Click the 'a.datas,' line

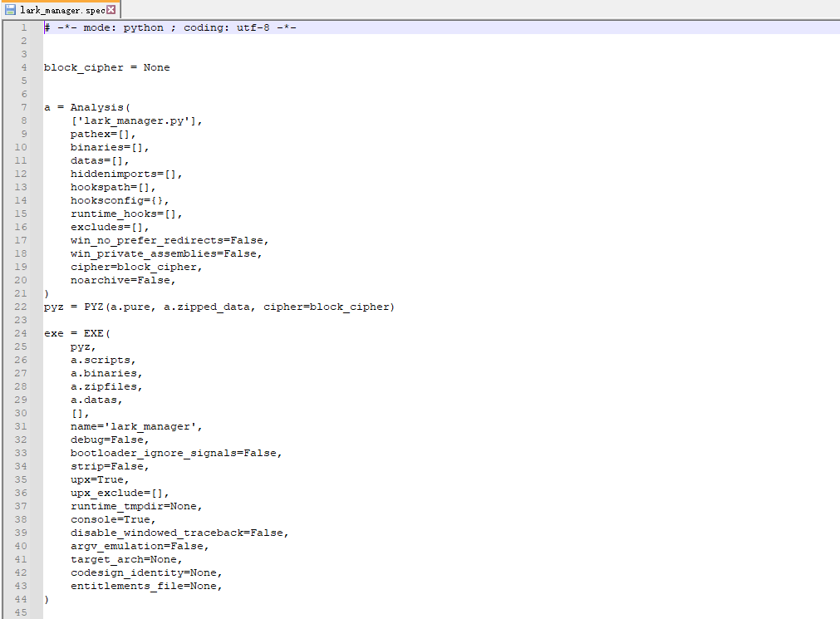tap(96, 400)
